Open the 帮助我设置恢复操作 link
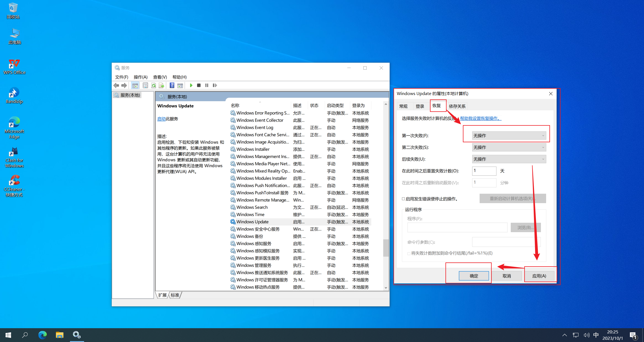The width and height of the screenshot is (644, 342). [481, 118]
